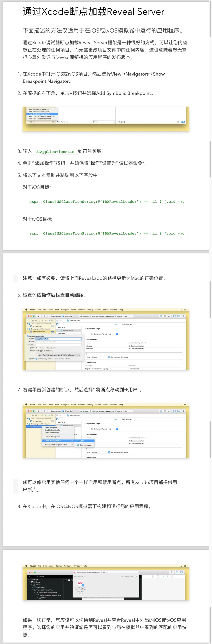
Task: Select Add Symbolic Breakpoint… in the popup menu
Action: (x=42, y=114)
